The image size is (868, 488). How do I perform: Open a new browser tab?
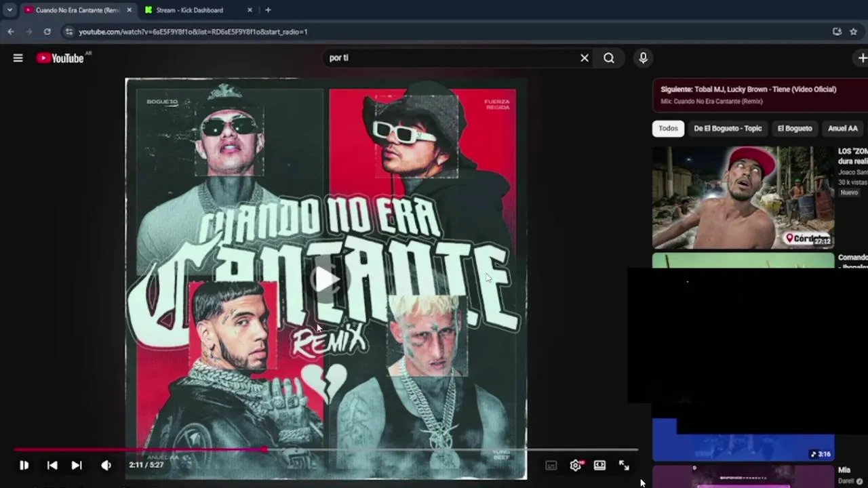click(268, 10)
